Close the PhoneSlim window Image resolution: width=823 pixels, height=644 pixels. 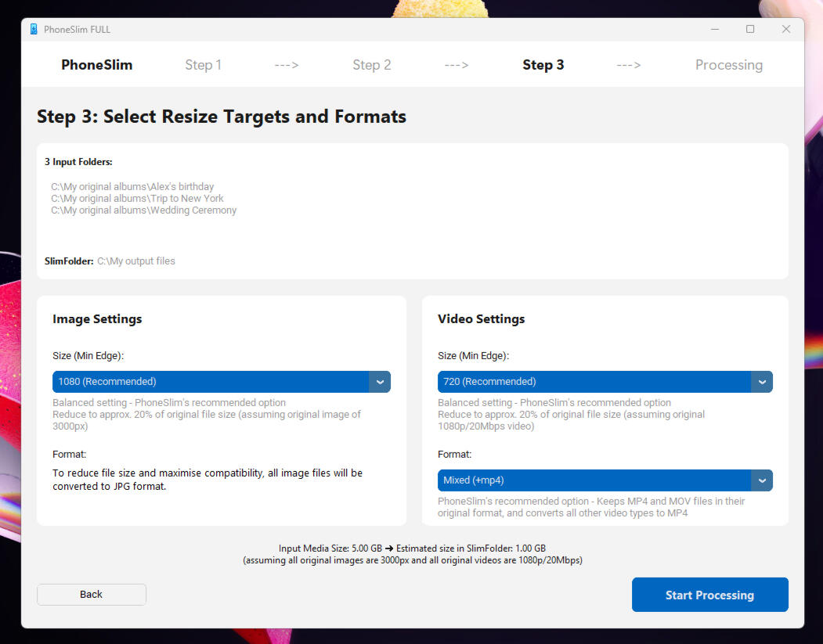[x=785, y=30]
